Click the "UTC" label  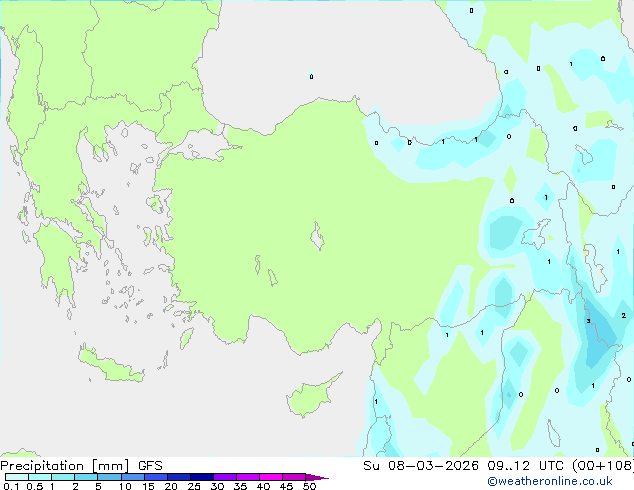[552, 466]
